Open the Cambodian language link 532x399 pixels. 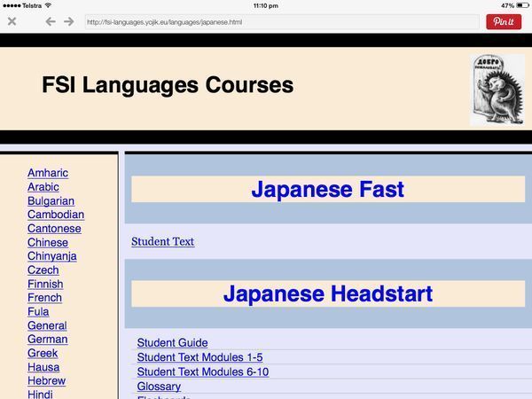coord(56,215)
